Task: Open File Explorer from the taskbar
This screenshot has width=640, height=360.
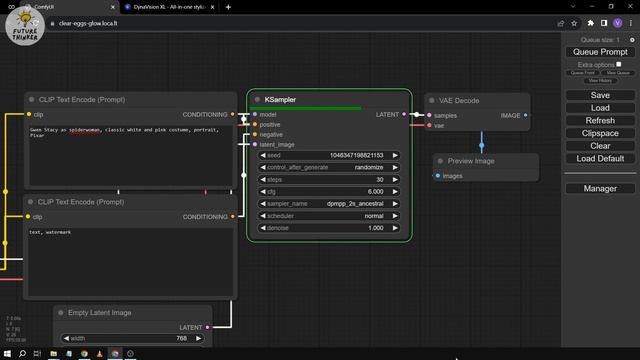Action: 53,353
